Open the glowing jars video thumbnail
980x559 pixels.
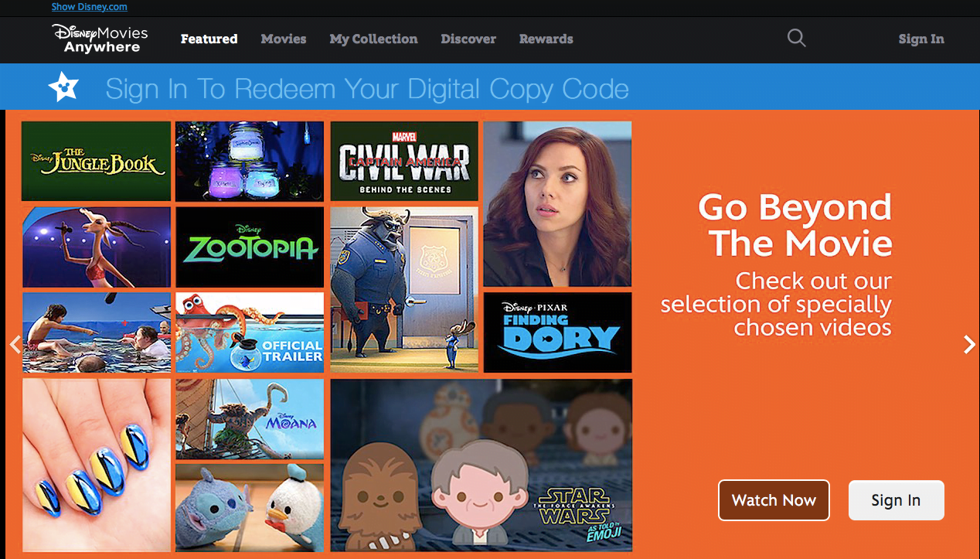pos(250,161)
